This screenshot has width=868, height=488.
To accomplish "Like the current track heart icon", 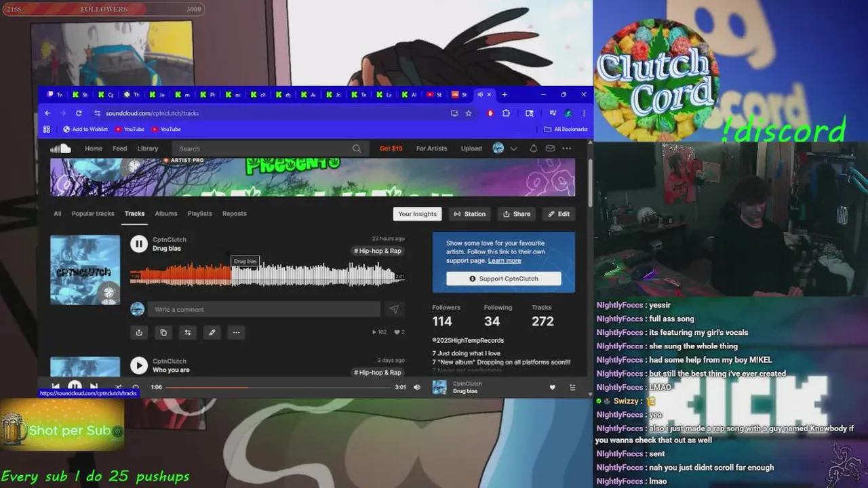I will pyautogui.click(x=552, y=387).
